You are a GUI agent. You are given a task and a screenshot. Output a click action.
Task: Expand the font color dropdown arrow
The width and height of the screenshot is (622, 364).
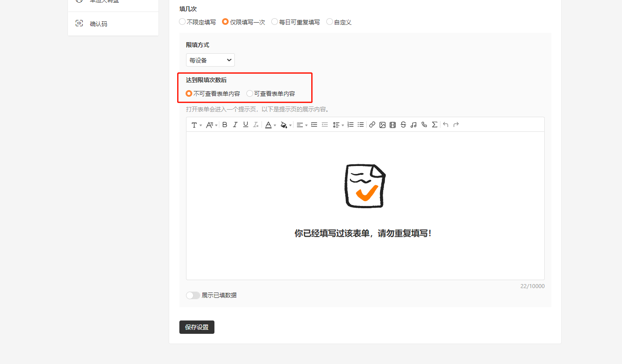[x=275, y=126]
